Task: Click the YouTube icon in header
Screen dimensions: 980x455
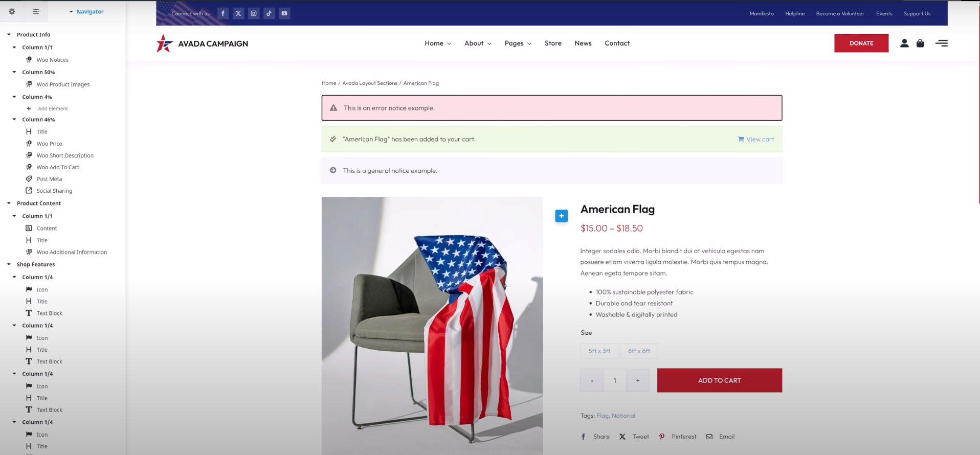Action: [x=284, y=13]
